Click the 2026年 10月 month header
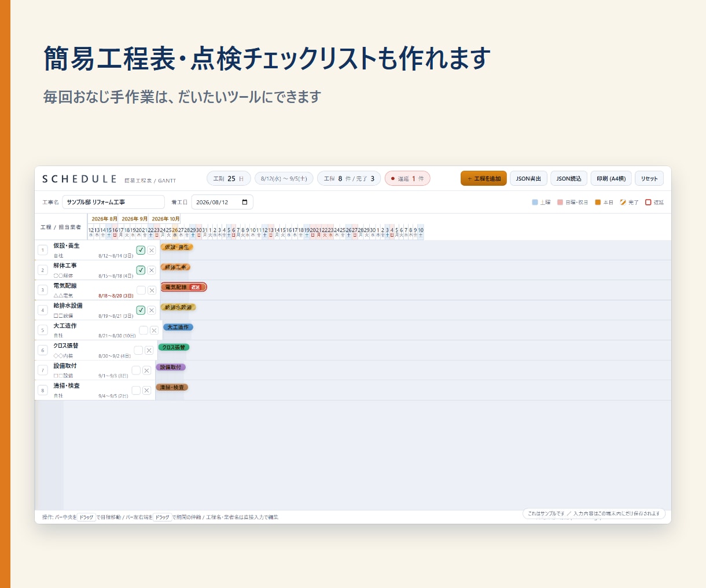706x588 pixels. pyautogui.click(x=166, y=219)
